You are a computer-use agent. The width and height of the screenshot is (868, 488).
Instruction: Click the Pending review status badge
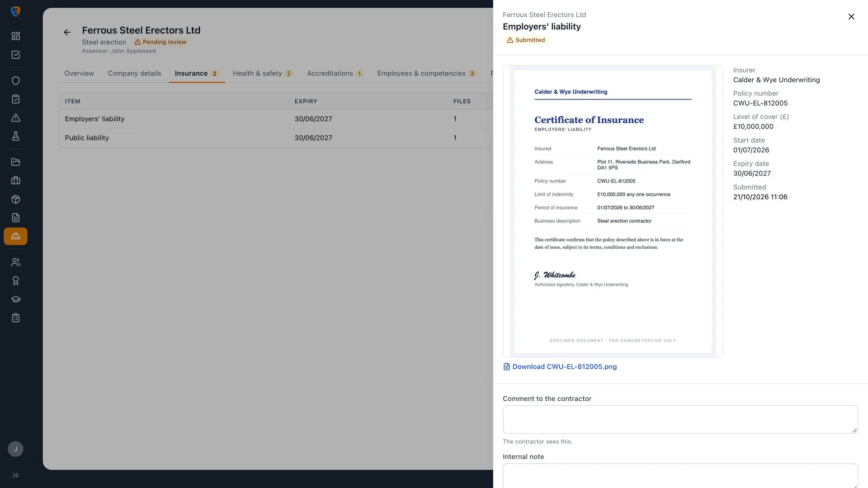160,42
